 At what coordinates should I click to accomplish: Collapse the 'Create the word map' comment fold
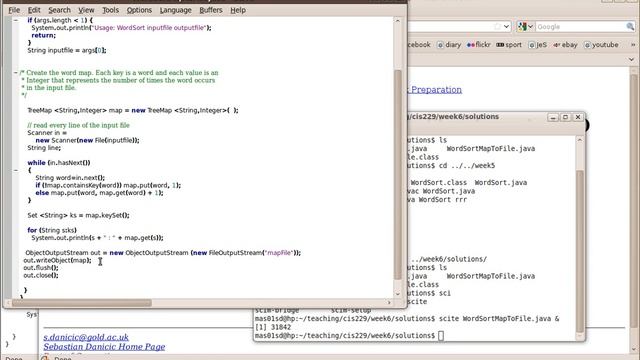[x=16, y=73]
